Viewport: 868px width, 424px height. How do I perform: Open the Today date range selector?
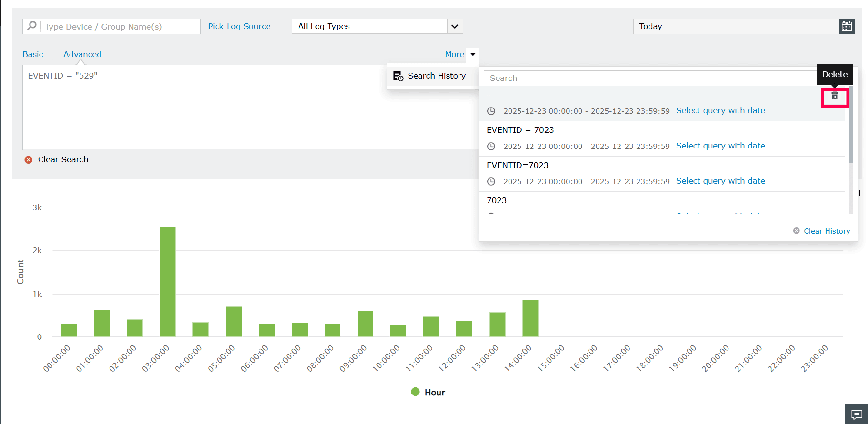[736, 26]
